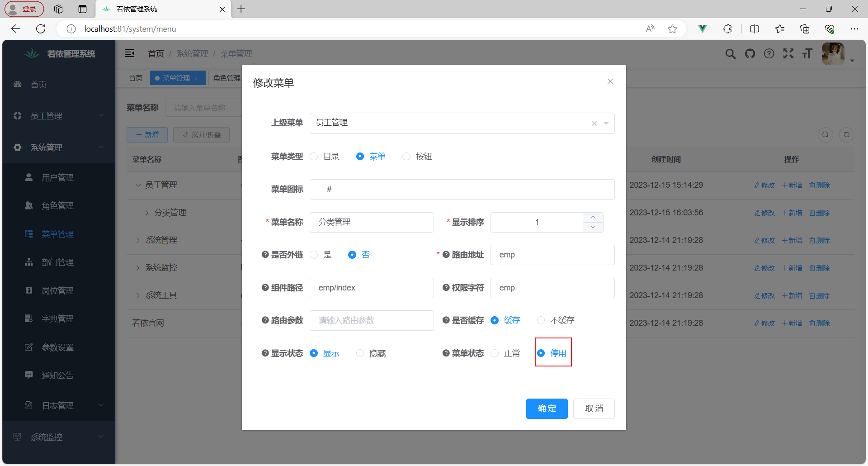Click the 显示状态 help icon
Image resolution: width=868 pixels, height=466 pixels.
click(x=265, y=353)
